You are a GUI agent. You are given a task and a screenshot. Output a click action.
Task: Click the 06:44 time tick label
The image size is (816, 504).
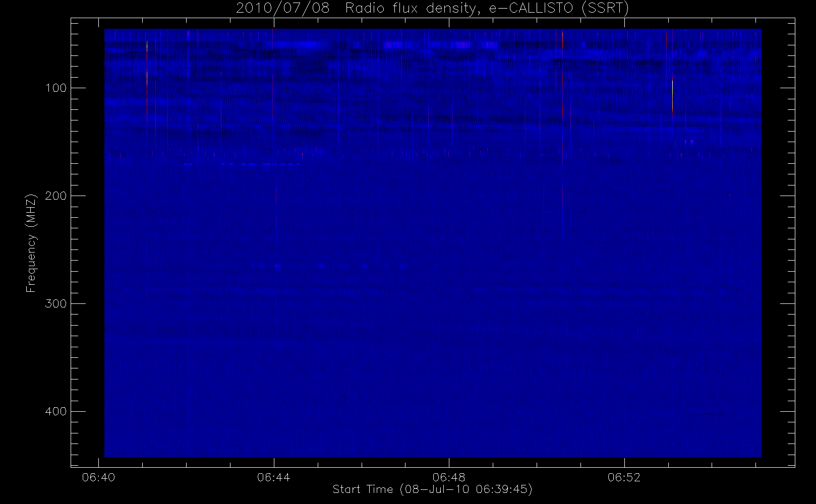pyautogui.click(x=273, y=477)
